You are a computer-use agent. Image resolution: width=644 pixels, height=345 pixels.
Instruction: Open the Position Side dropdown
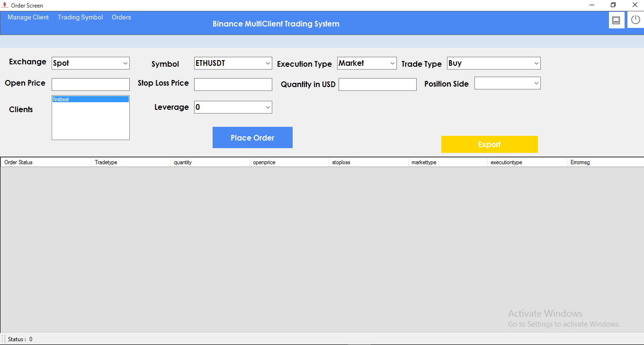click(x=508, y=83)
